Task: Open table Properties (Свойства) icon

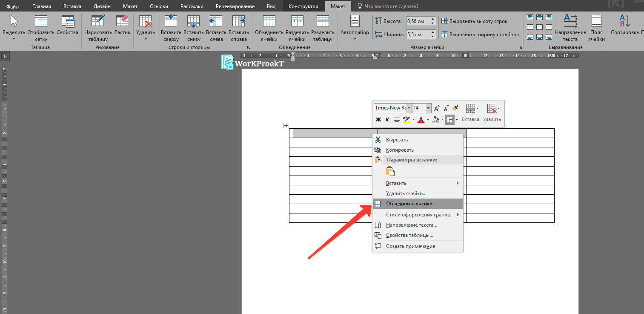Action: 68,22
